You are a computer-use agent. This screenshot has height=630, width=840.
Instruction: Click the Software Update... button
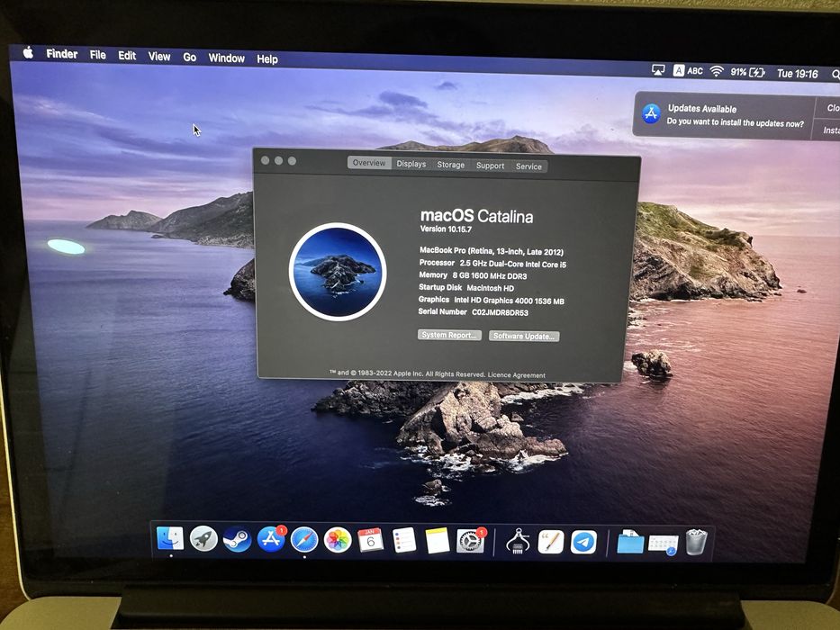click(524, 336)
